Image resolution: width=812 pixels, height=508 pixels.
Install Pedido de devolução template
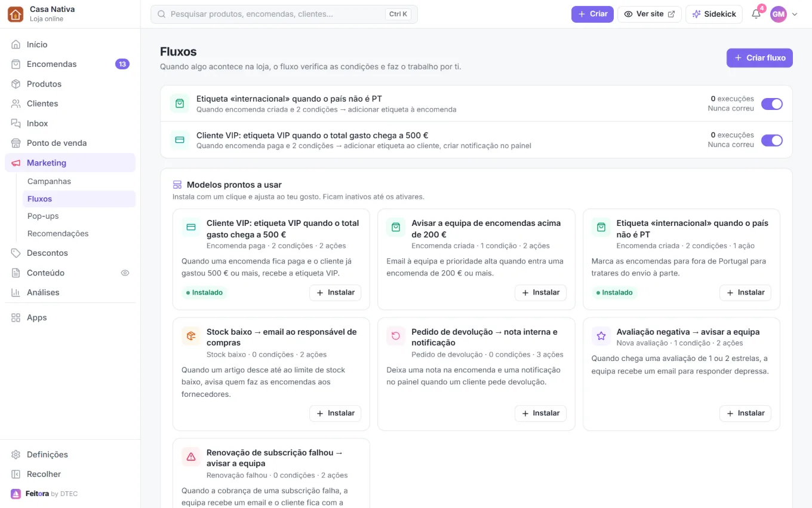pos(540,413)
